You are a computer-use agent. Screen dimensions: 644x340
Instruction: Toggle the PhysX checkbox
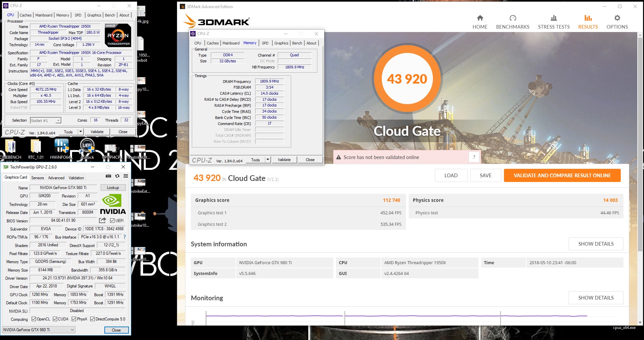pyautogui.click(x=74, y=319)
